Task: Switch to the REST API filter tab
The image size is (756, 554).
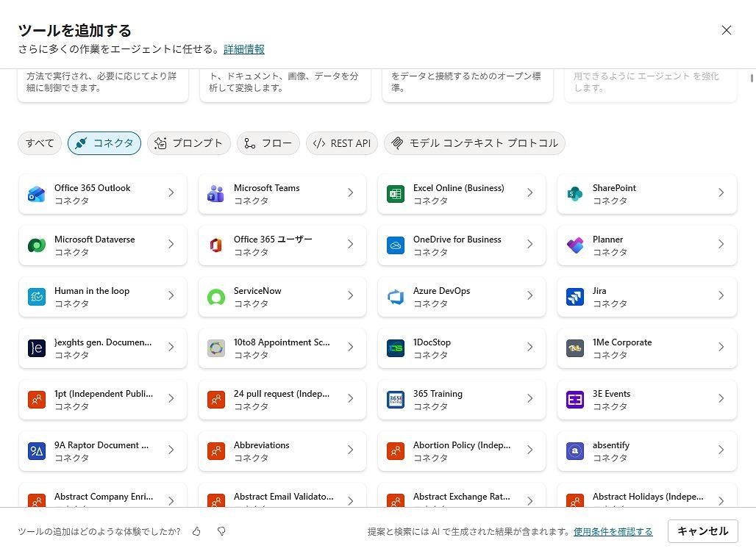Action: 342,143
